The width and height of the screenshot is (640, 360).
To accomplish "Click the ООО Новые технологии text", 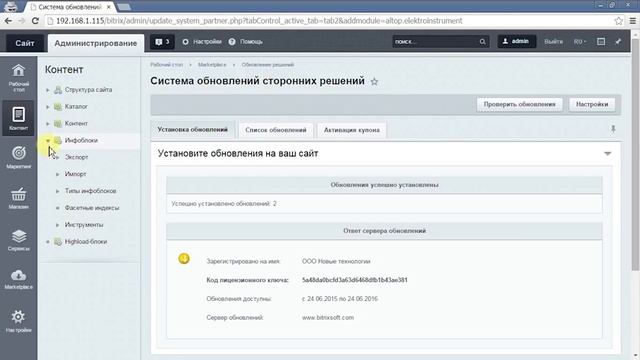I will click(x=336, y=261).
